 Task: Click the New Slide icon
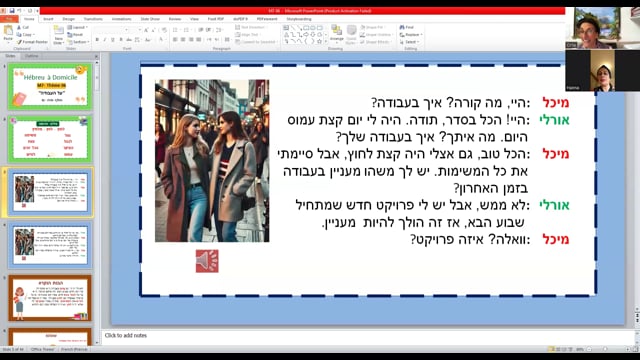click(58, 35)
